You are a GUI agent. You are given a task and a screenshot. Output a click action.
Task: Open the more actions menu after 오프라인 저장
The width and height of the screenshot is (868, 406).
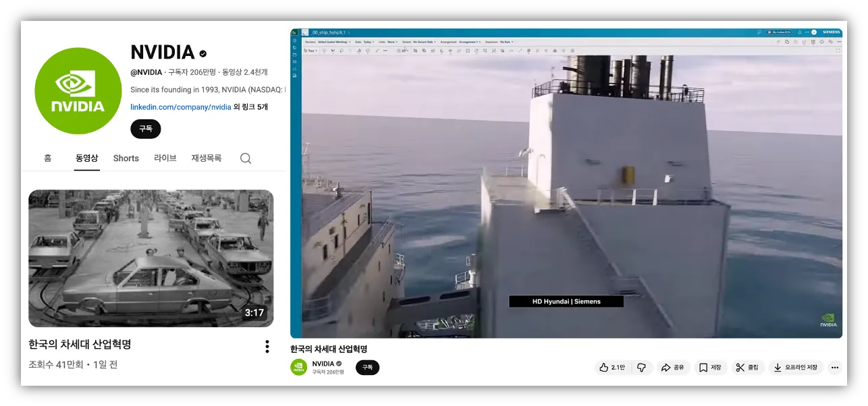click(x=835, y=368)
